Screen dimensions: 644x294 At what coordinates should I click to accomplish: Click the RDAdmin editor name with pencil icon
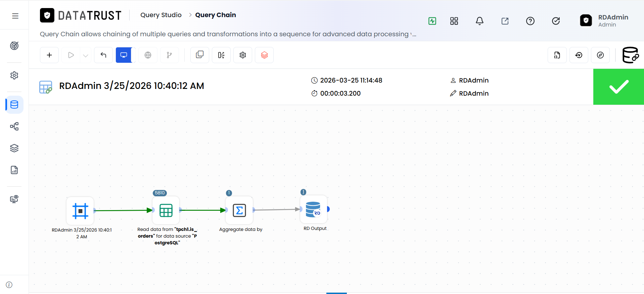[469, 93]
